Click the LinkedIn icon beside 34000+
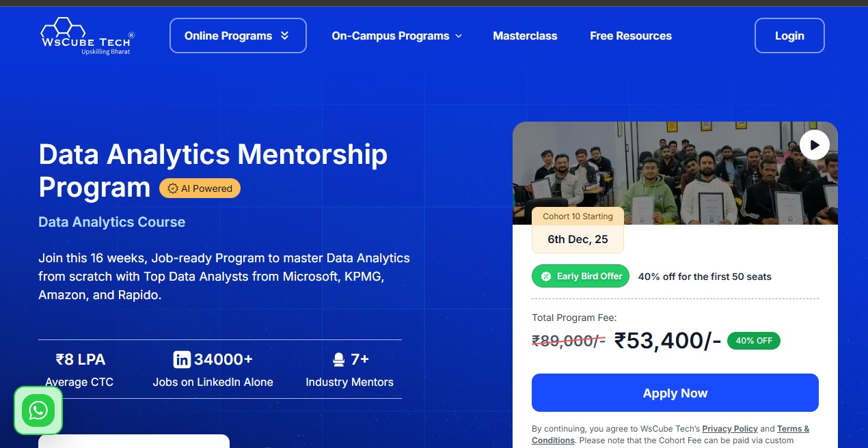 [182, 359]
